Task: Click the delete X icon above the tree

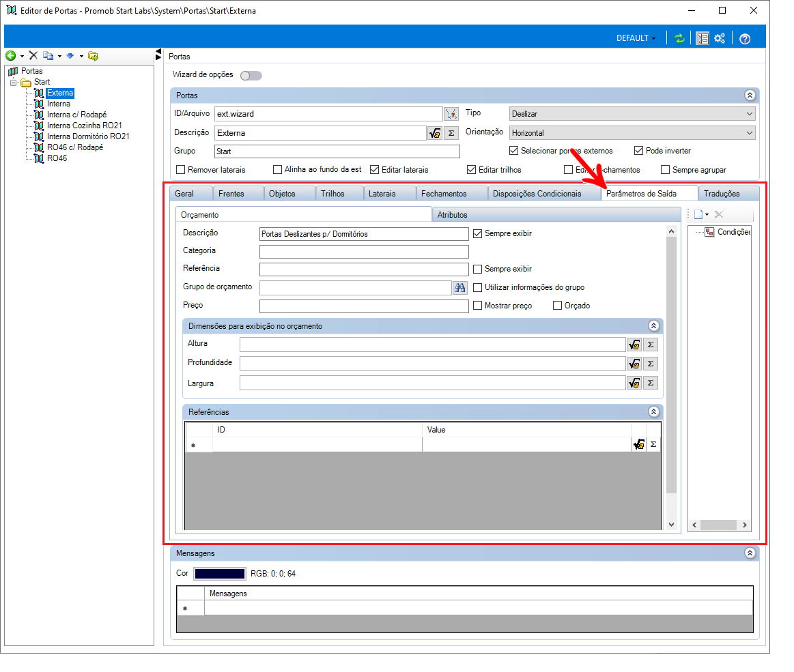Action: (x=33, y=56)
